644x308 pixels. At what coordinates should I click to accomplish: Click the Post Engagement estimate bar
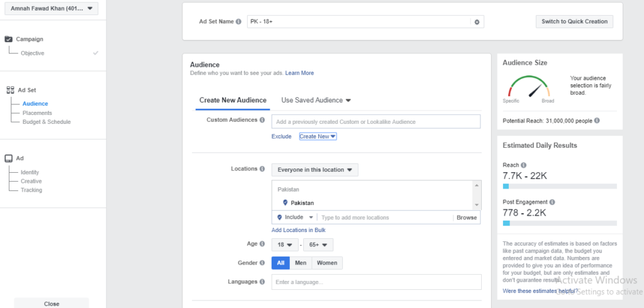(560, 223)
